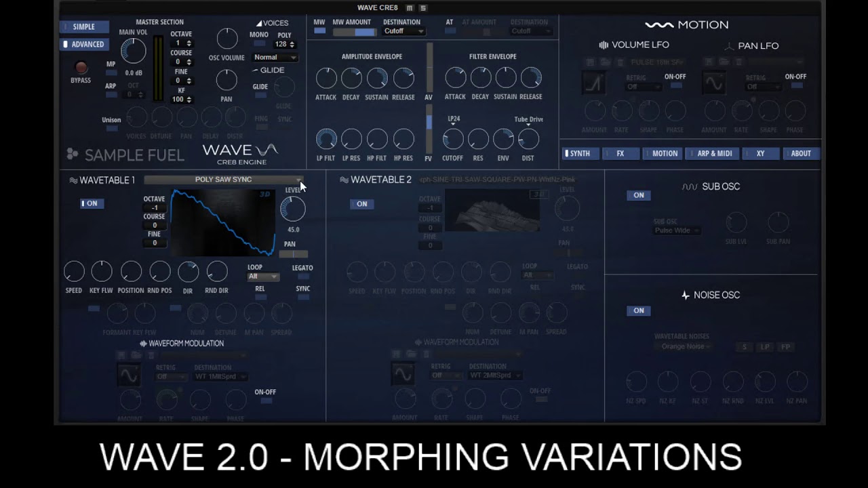Toggle the Noise Osc ON switch

point(638,310)
